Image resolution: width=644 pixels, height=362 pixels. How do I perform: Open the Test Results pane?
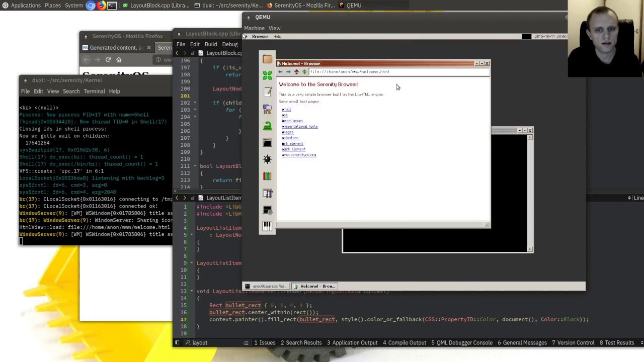[x=617, y=343]
